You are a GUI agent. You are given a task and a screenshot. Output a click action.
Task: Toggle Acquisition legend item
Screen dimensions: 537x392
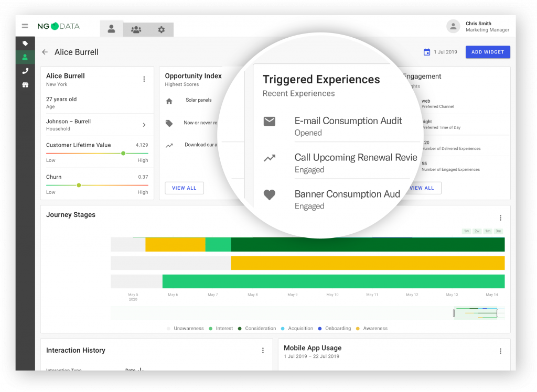[297, 328]
